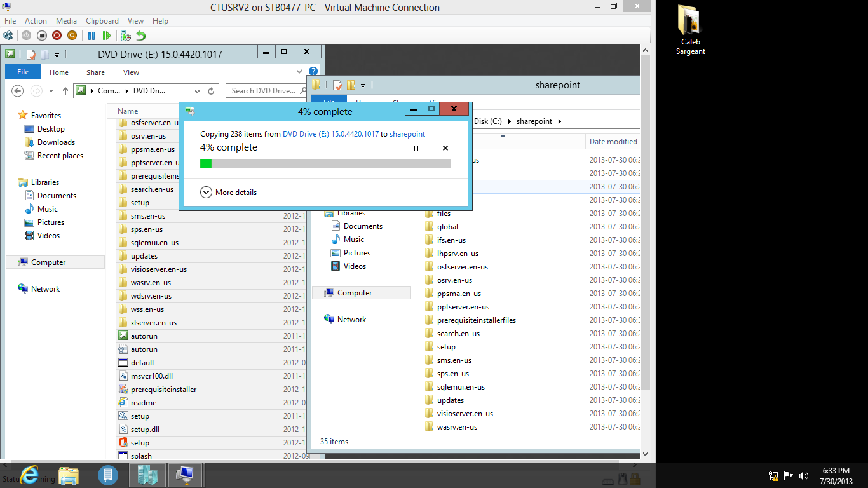
Task: Click the volume speaker icon in system tray
Action: click(x=804, y=475)
